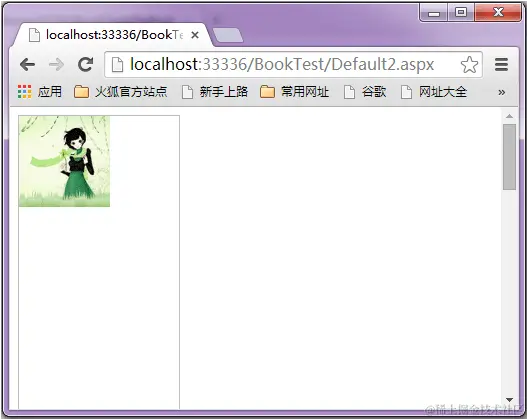Maximize the browser window

tap(461, 12)
